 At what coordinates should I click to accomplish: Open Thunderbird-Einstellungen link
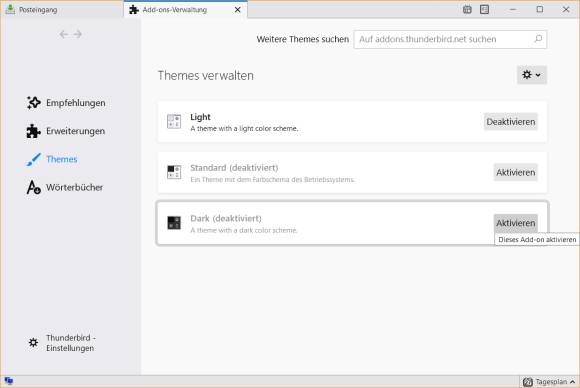pos(62,343)
